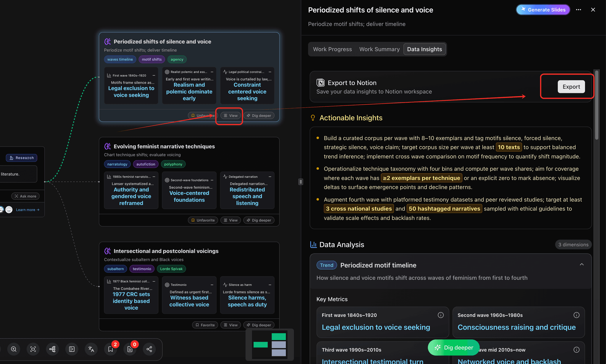Collapse the First wave 1840s–1920 mini card
Screen dimensions: 606x364
[154, 75]
